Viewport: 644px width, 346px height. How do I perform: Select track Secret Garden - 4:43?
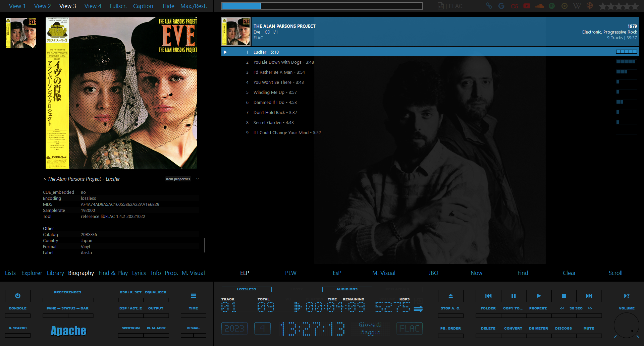click(273, 122)
